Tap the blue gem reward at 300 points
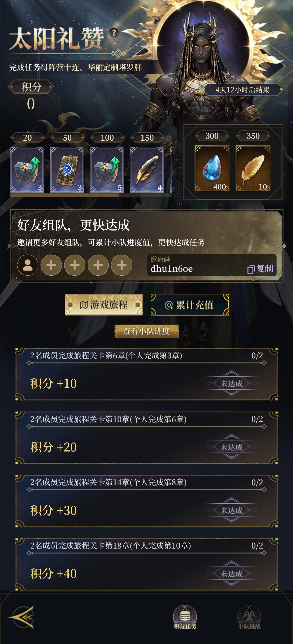Screen dimensions: 293x644 click(x=212, y=168)
